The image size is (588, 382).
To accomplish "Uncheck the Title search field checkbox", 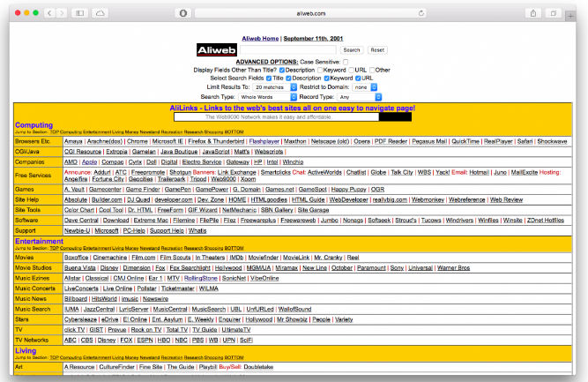I will (269, 79).
